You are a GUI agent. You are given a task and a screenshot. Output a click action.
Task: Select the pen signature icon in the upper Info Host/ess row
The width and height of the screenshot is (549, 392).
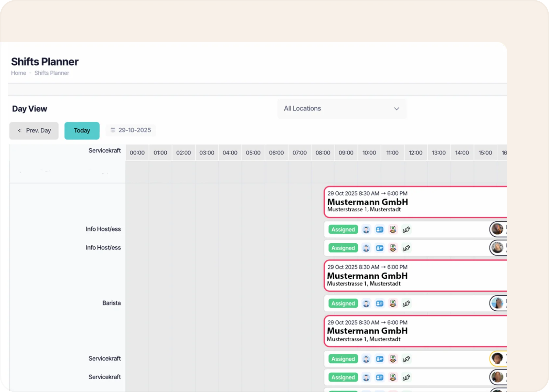(406, 230)
